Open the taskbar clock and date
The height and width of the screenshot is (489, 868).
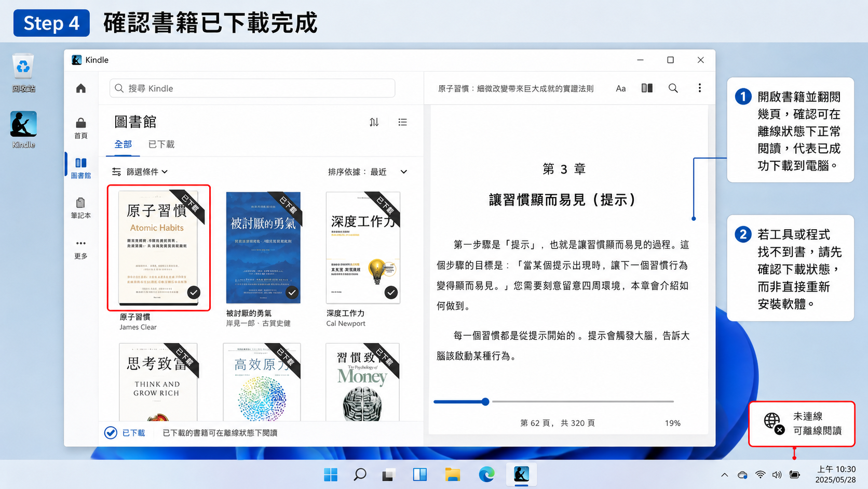[x=835, y=474]
